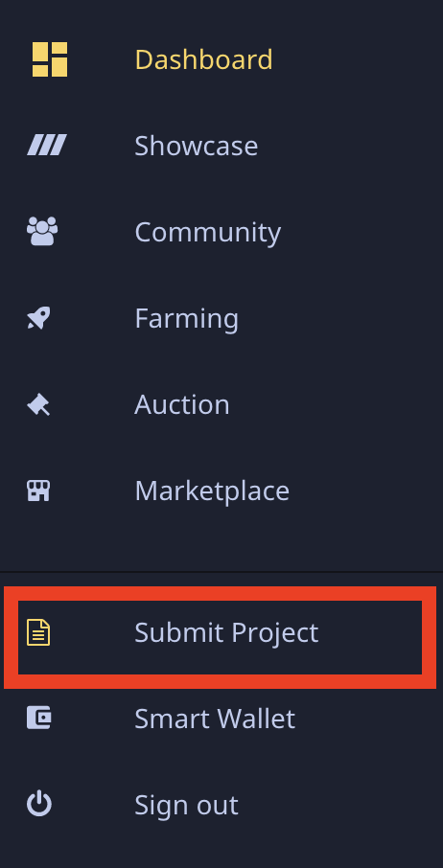Open the Marketplace menu entry
Viewport: 443px width, 868px height.
coord(212,491)
